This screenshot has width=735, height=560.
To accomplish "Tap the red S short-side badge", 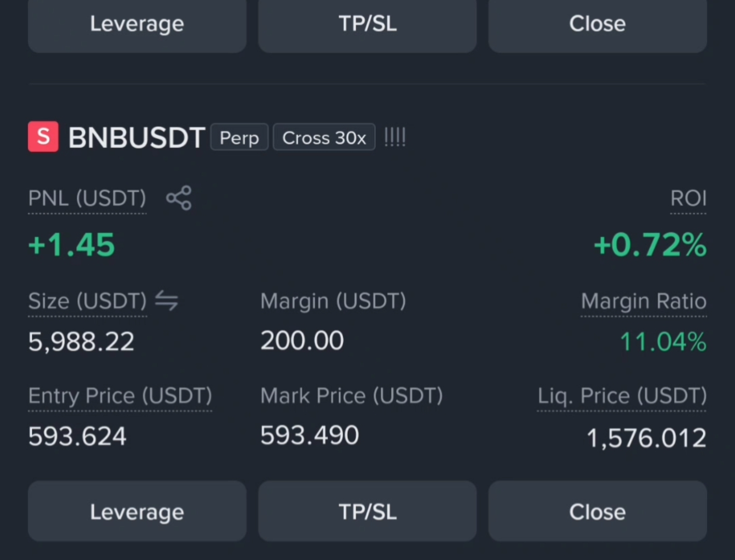I will [x=43, y=137].
